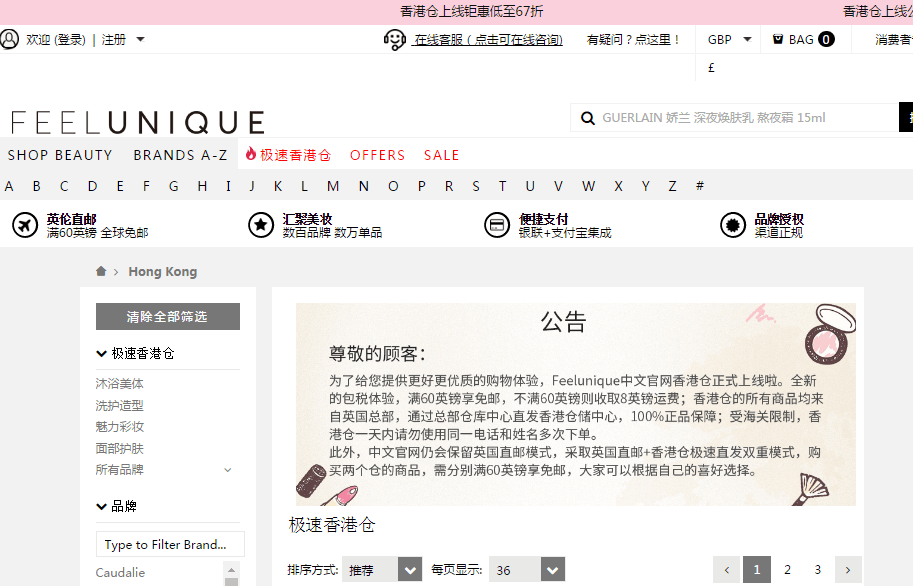
Task: Filter by 魅力彩妆 category
Action: (x=119, y=427)
